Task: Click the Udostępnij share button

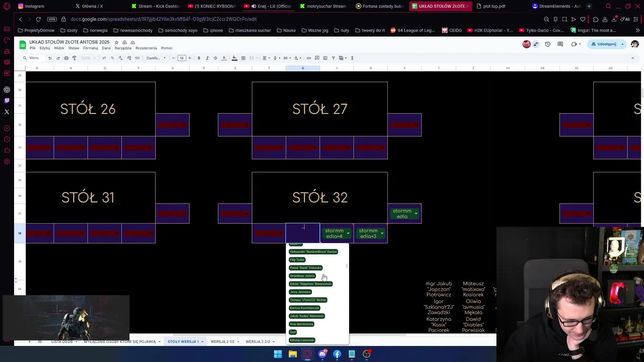Action: (604, 44)
